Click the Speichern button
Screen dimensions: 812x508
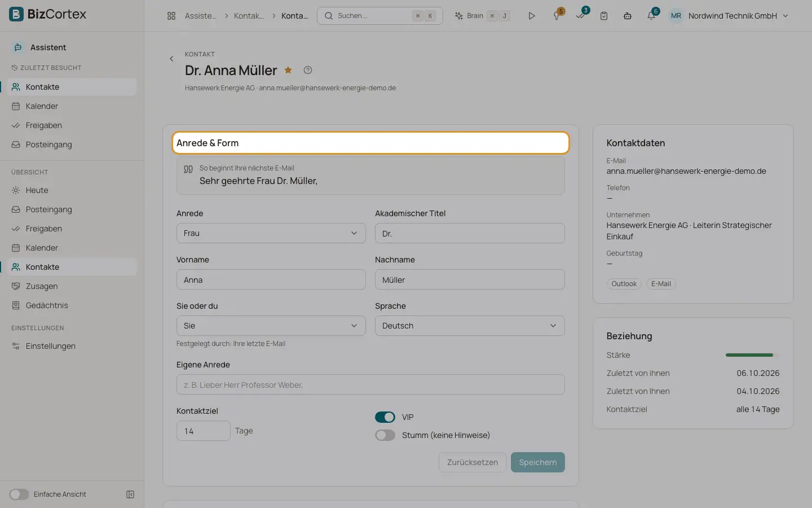tap(538, 462)
